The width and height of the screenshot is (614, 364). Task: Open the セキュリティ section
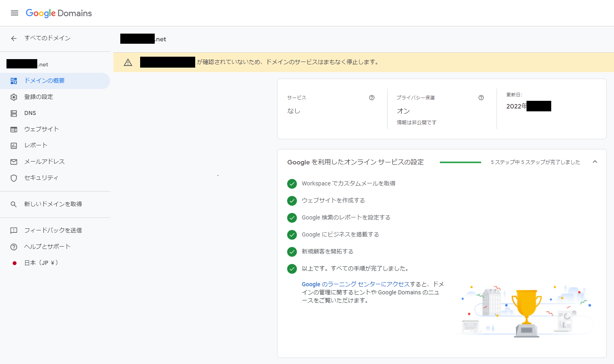(x=41, y=177)
